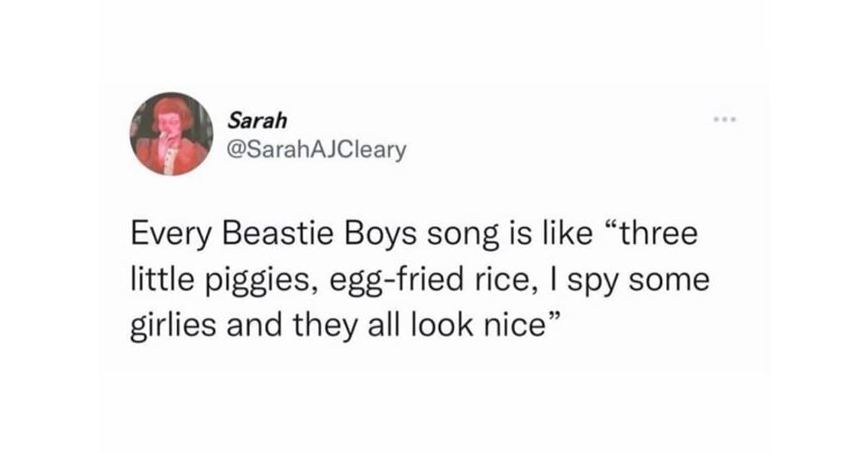Click the @SarahAJCleary handle
Screen dimensions: 868x454
point(318,149)
